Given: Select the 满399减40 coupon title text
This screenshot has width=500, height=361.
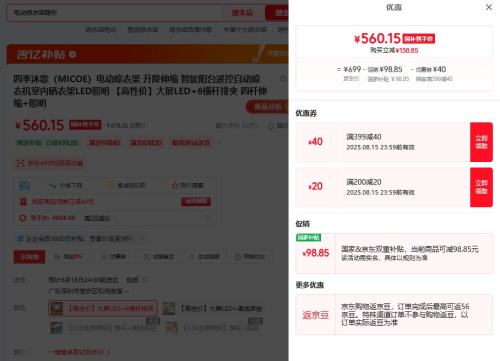Looking at the screenshot, I should tap(364, 137).
